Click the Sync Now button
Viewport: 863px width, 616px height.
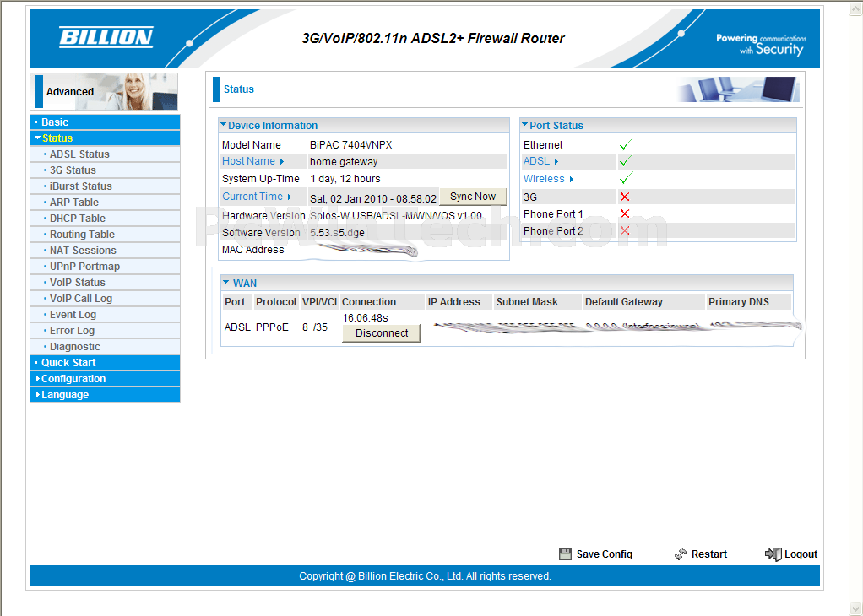[x=473, y=197]
